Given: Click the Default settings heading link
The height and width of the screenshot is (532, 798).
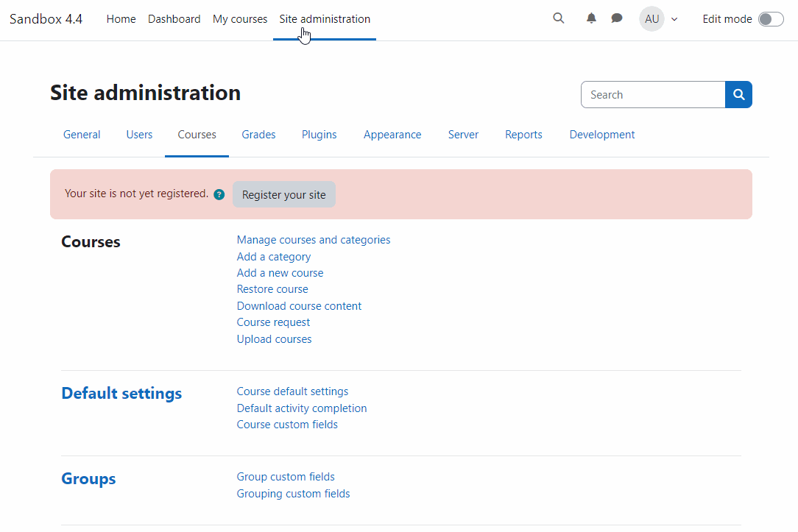Looking at the screenshot, I should click(121, 394).
